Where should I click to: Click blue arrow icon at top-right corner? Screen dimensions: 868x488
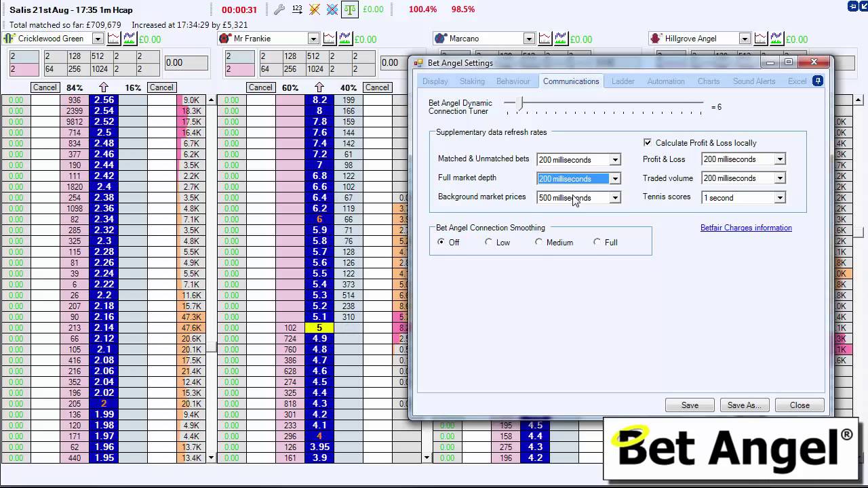[863, 6]
